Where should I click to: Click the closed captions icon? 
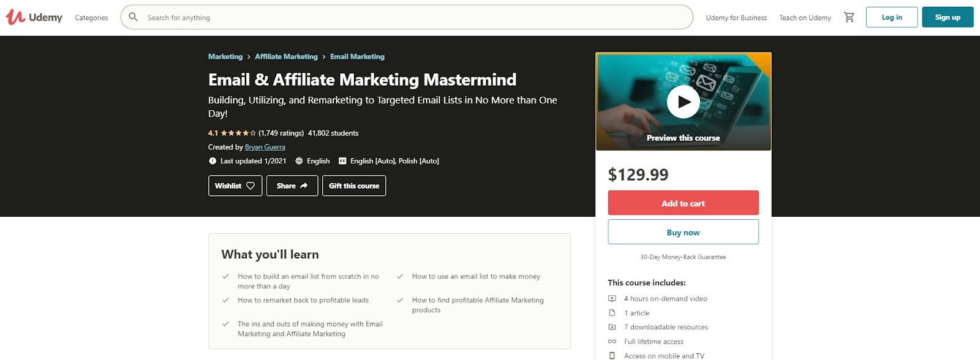click(342, 161)
